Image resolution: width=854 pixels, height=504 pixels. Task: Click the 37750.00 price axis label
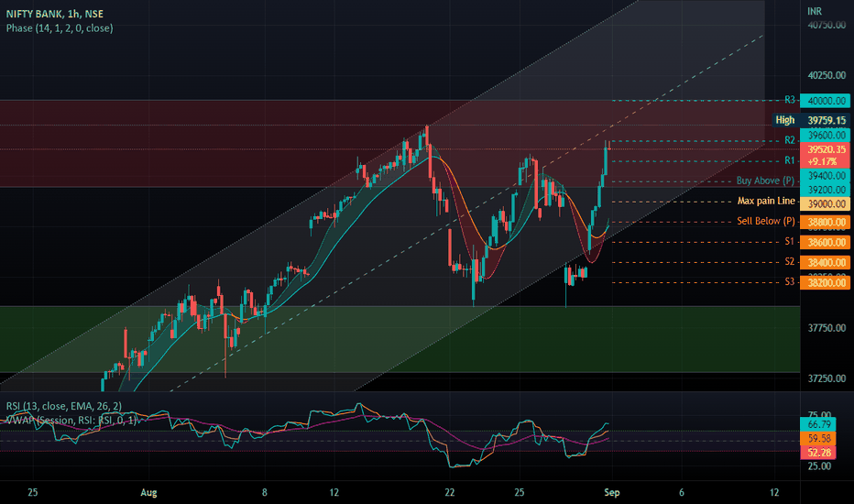coord(827,327)
